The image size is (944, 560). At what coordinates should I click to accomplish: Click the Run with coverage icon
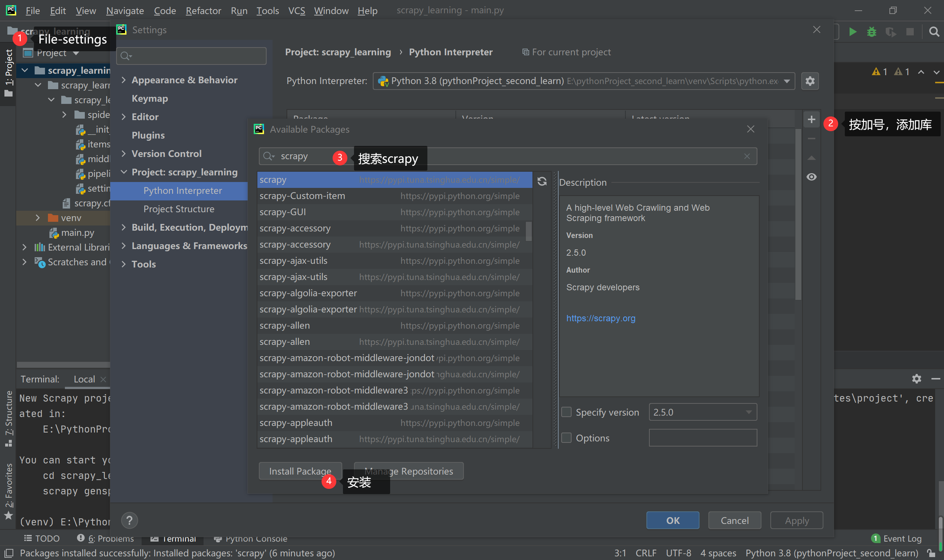[891, 32]
